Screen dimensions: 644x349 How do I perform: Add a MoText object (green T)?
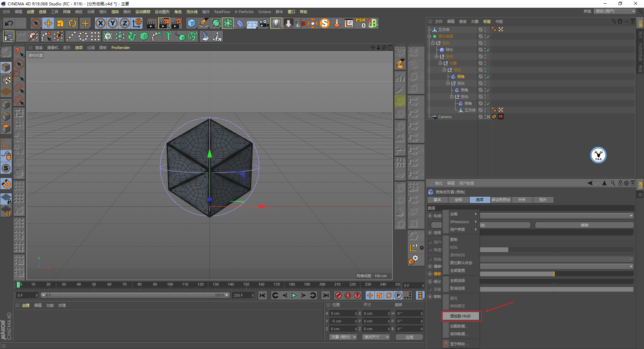tap(168, 36)
